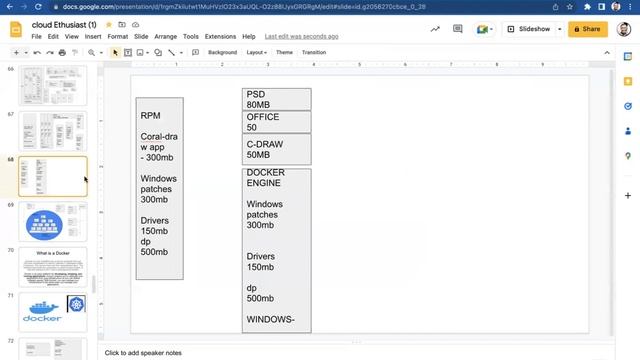Image resolution: width=640 pixels, height=360 pixels.
Task: Open the Transition panel
Action: coord(314,53)
